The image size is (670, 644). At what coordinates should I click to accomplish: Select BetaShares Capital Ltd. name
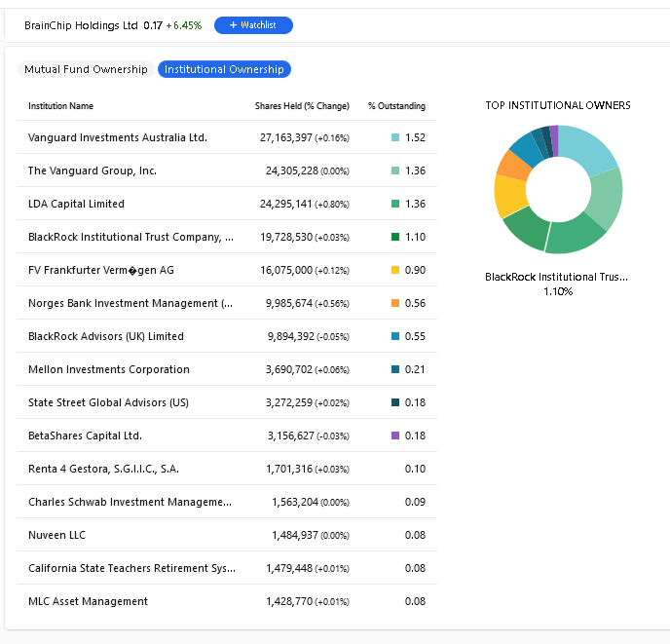(85, 436)
